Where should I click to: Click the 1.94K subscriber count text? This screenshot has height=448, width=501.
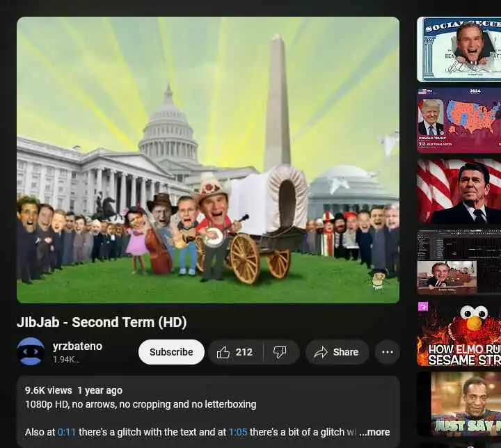click(x=66, y=360)
